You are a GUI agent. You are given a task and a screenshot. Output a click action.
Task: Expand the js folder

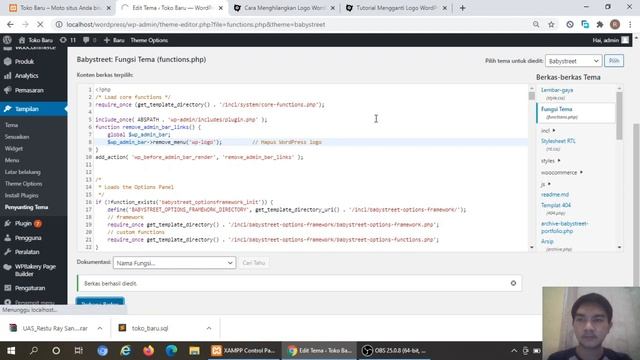pyautogui.click(x=546, y=184)
